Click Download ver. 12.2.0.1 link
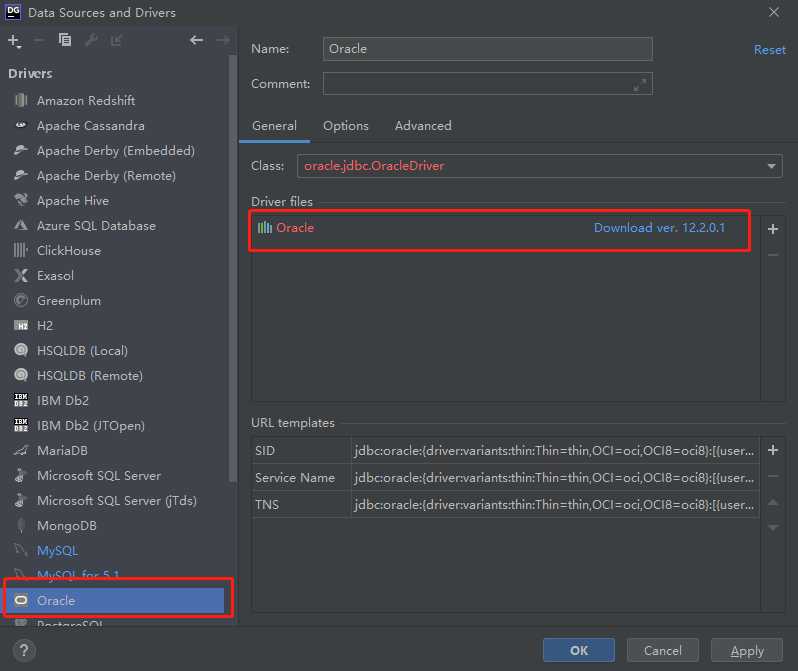Viewport: 798px width, 671px height. point(659,228)
